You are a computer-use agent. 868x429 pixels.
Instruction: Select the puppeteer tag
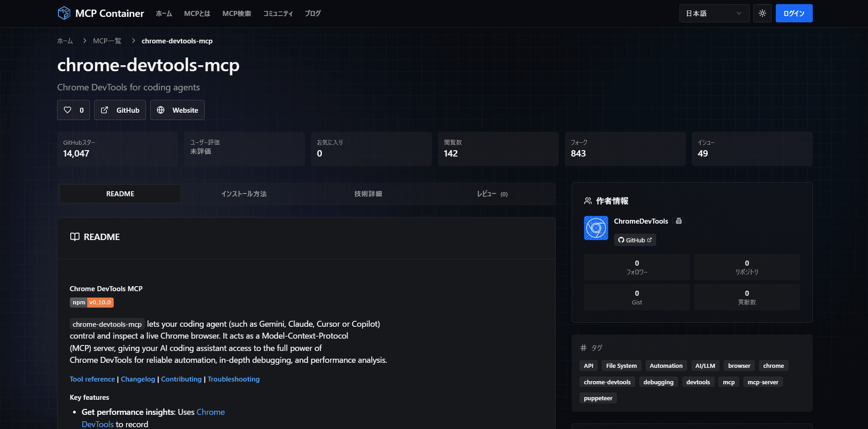[x=598, y=398]
